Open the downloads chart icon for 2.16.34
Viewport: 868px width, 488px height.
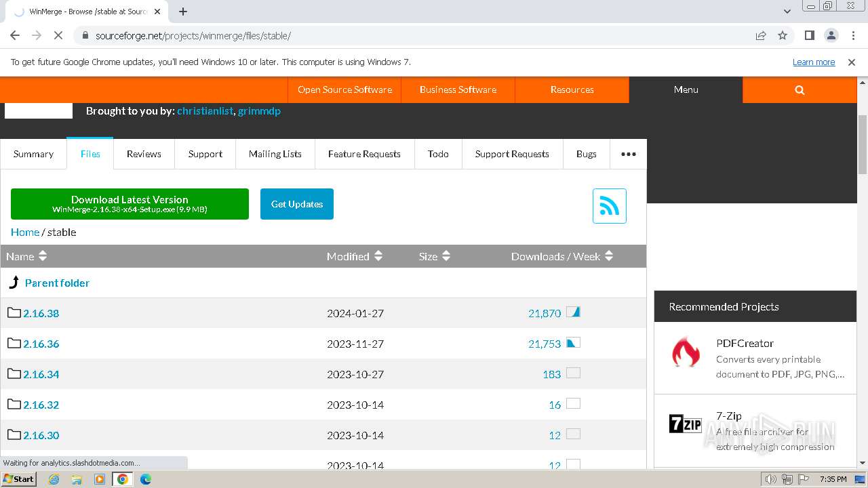coord(573,373)
